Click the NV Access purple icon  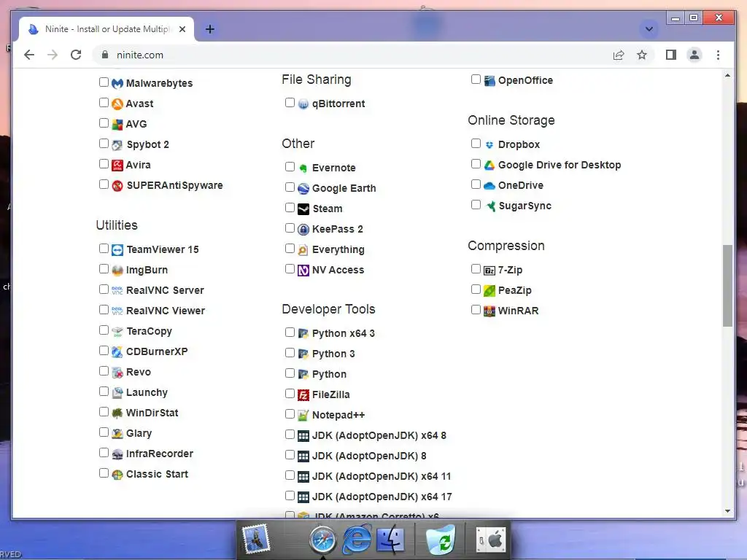pyautogui.click(x=303, y=271)
